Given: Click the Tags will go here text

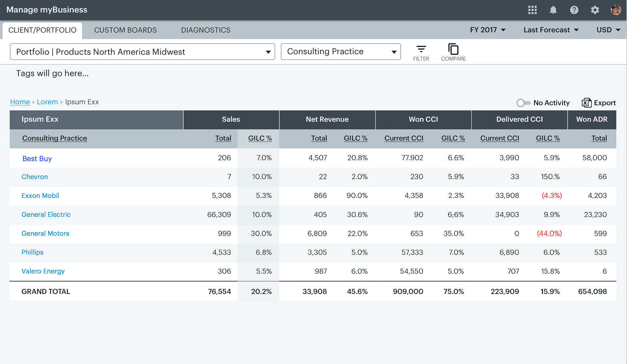Looking at the screenshot, I should [x=52, y=73].
